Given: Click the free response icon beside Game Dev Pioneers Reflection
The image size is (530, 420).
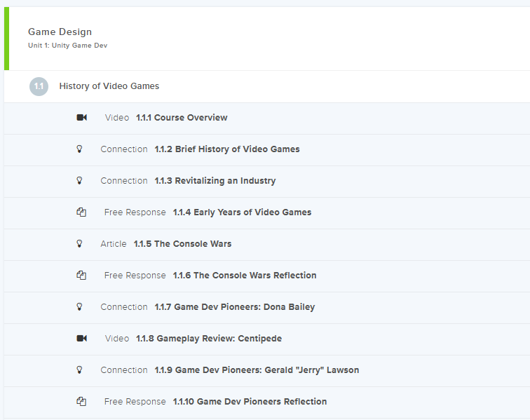Looking at the screenshot, I should click(x=81, y=401).
